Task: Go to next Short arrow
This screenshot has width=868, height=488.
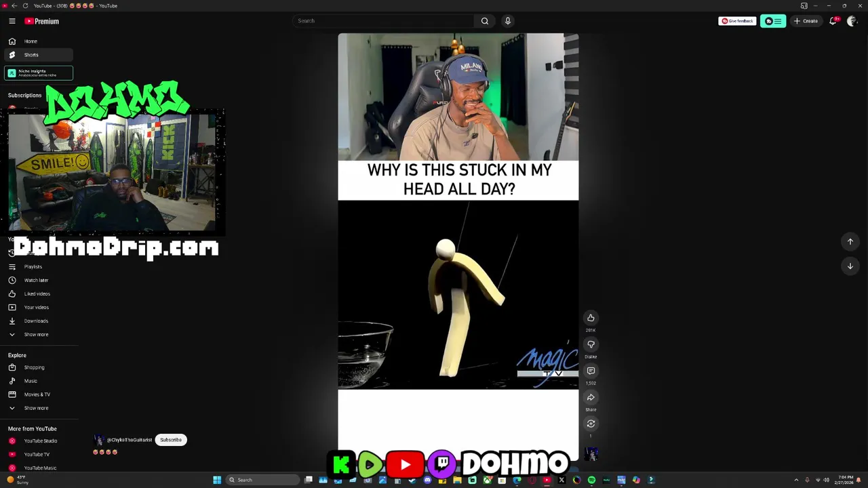Action: (x=850, y=266)
